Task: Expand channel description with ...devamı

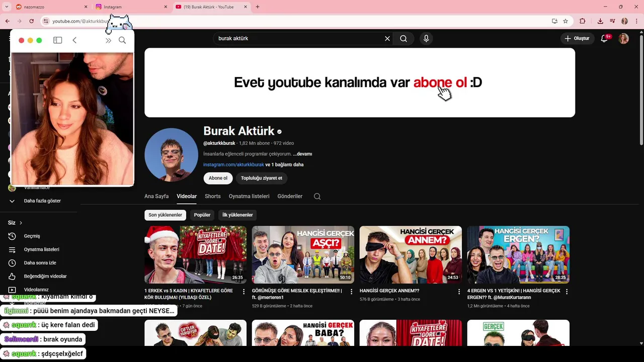Action: point(302,154)
